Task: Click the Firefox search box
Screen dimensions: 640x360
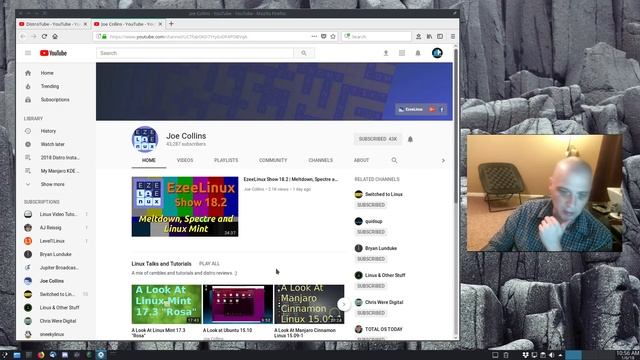Action: [376, 37]
